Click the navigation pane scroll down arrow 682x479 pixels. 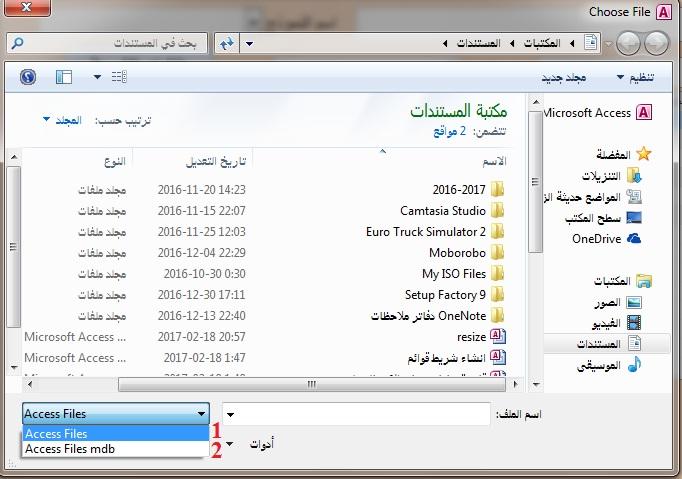(x=536, y=385)
